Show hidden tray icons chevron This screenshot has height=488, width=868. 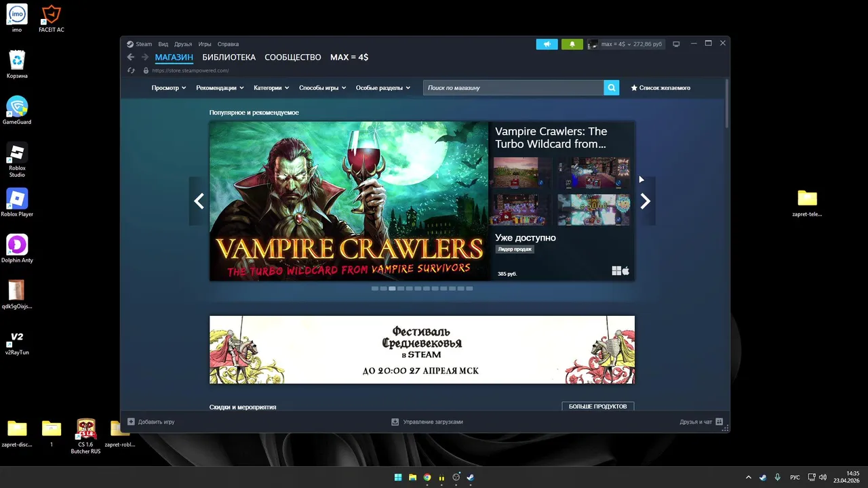click(749, 477)
